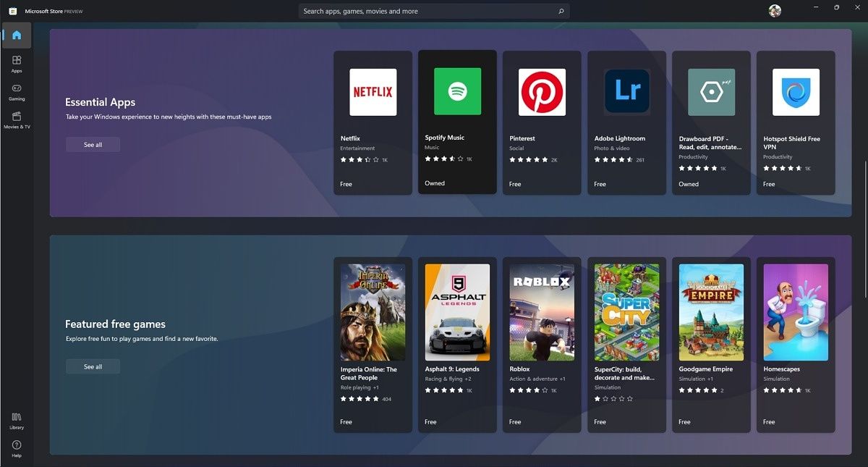868x467 pixels.
Task: Click See all for Essential Apps
Action: (93, 144)
